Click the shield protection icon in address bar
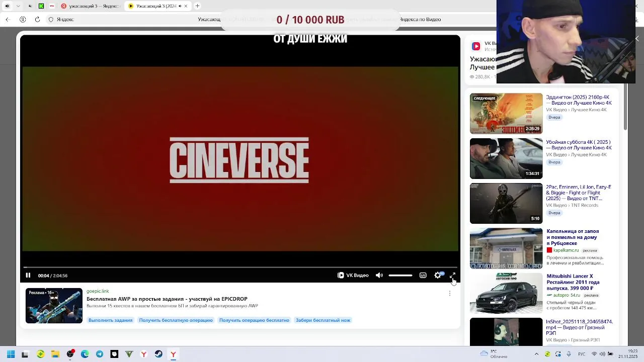Image resolution: width=644 pixels, height=362 pixels. 51,20
